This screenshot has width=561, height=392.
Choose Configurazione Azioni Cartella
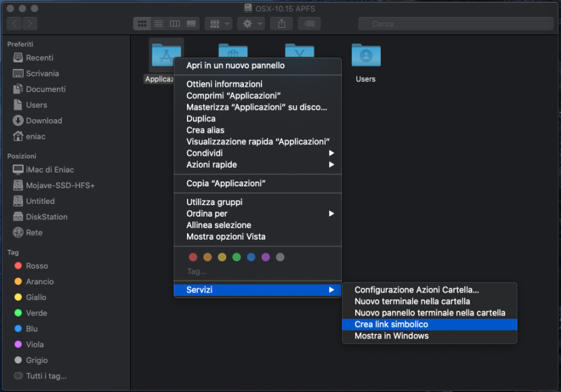pyautogui.click(x=430, y=290)
